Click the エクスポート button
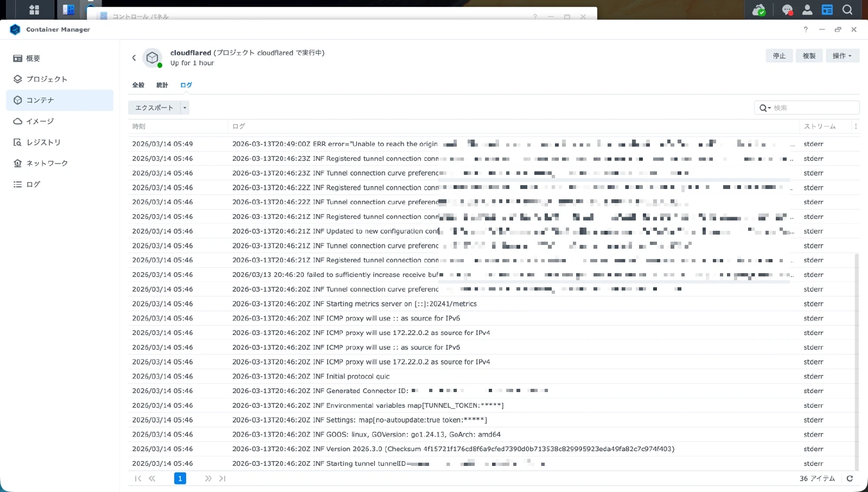The width and height of the screenshot is (868, 492). coord(154,108)
